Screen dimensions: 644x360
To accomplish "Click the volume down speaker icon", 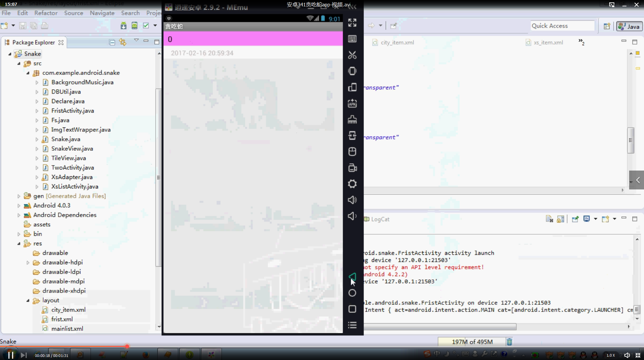I will coord(352,216).
